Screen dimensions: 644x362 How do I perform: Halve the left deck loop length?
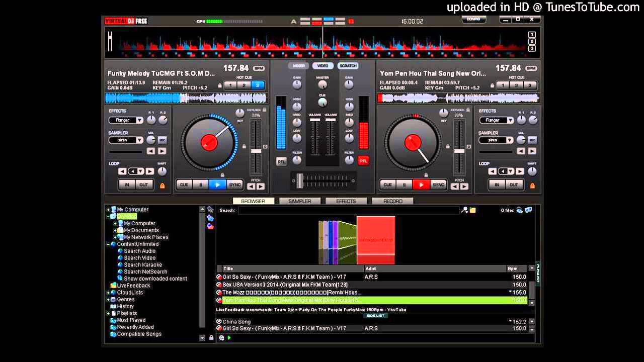122,171
